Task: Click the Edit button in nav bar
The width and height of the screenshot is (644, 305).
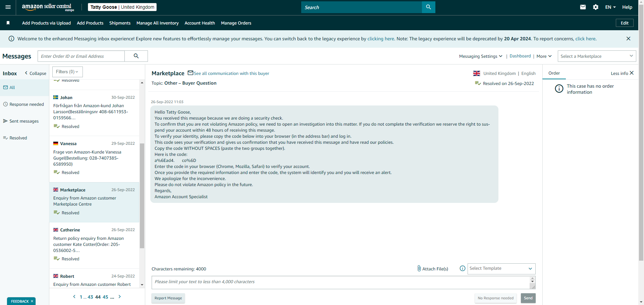Action: pyautogui.click(x=625, y=23)
